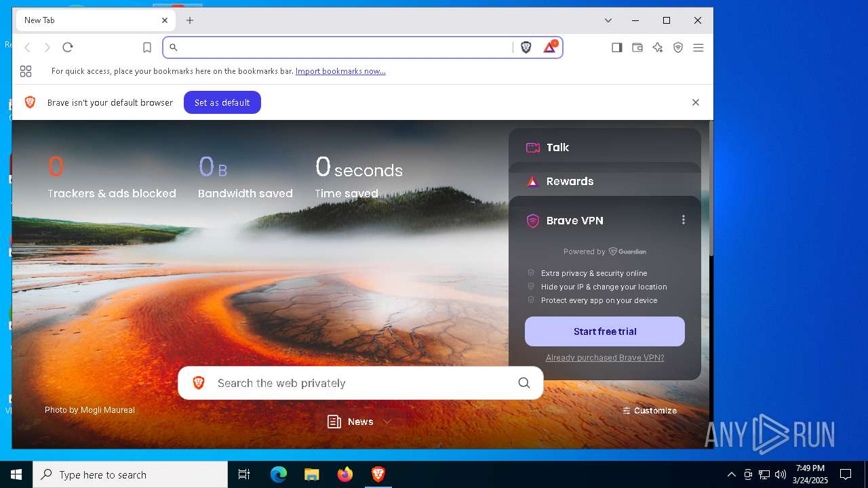Image resolution: width=868 pixels, height=488 pixels.
Task: Click the Trackers & ads blocked stat
Action: click(x=111, y=177)
